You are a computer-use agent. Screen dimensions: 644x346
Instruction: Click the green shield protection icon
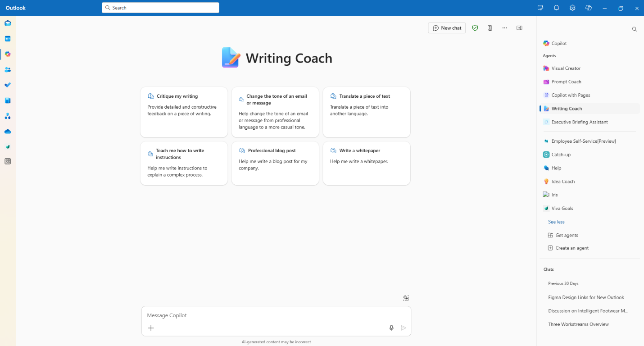point(475,28)
